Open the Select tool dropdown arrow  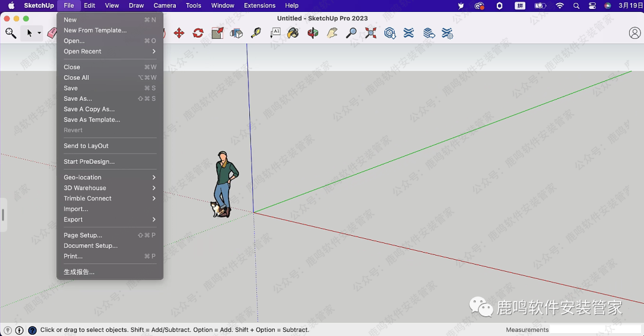(x=39, y=33)
